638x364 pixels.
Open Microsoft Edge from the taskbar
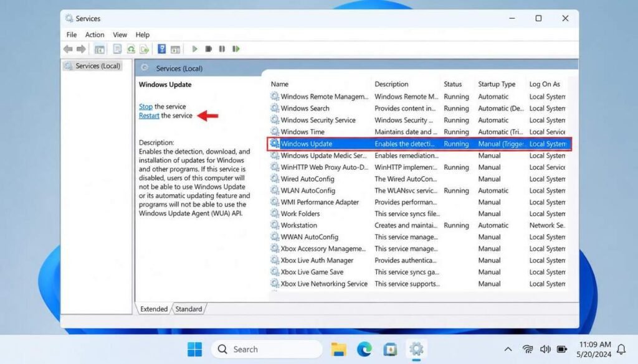(364, 349)
